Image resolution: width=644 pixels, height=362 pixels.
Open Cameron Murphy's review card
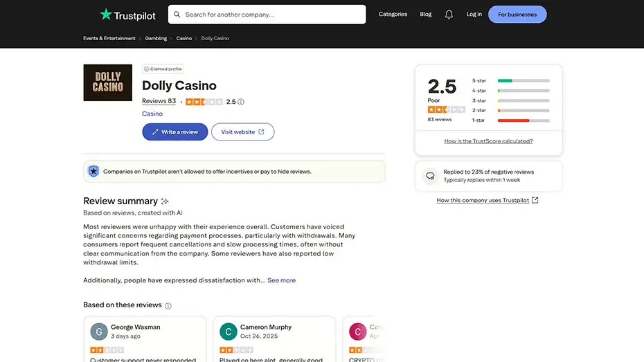(x=274, y=339)
